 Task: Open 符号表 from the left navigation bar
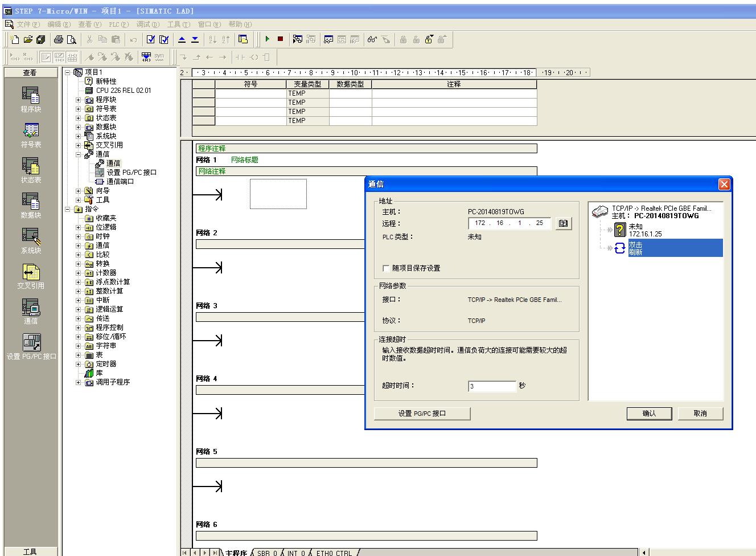point(31,135)
